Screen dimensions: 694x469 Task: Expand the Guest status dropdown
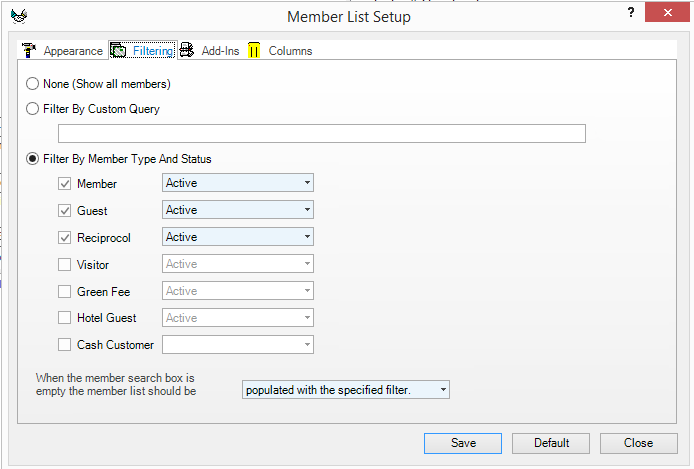(x=238, y=210)
